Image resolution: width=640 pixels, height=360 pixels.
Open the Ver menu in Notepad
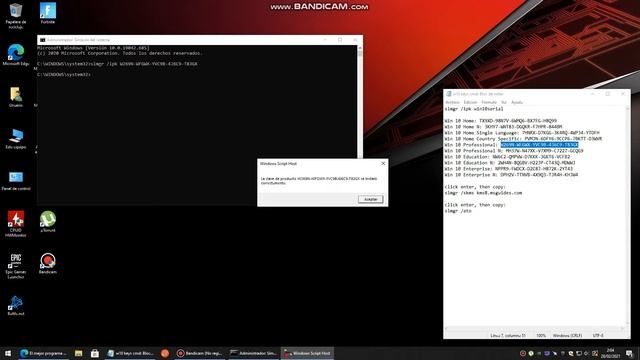[504, 102]
